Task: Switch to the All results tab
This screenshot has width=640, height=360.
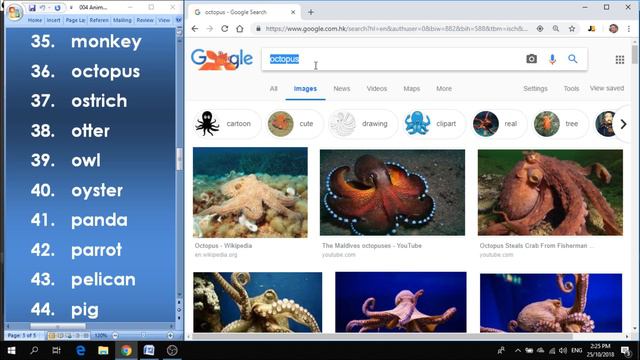Action: point(273,89)
